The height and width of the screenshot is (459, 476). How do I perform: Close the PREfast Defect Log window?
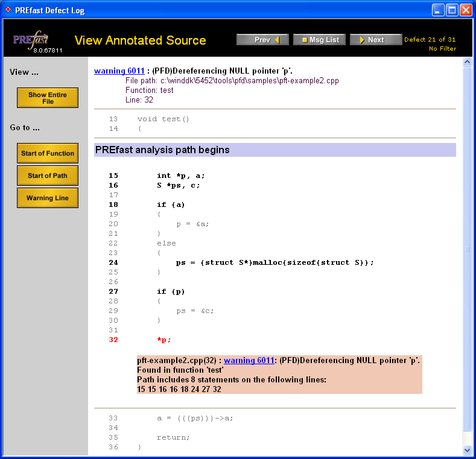click(466, 10)
